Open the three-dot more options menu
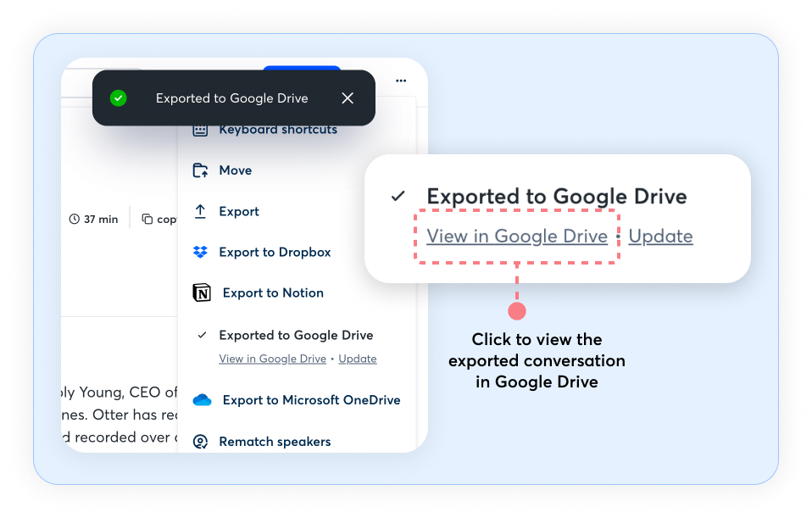Screen dimensions: 812x518 click(x=401, y=81)
